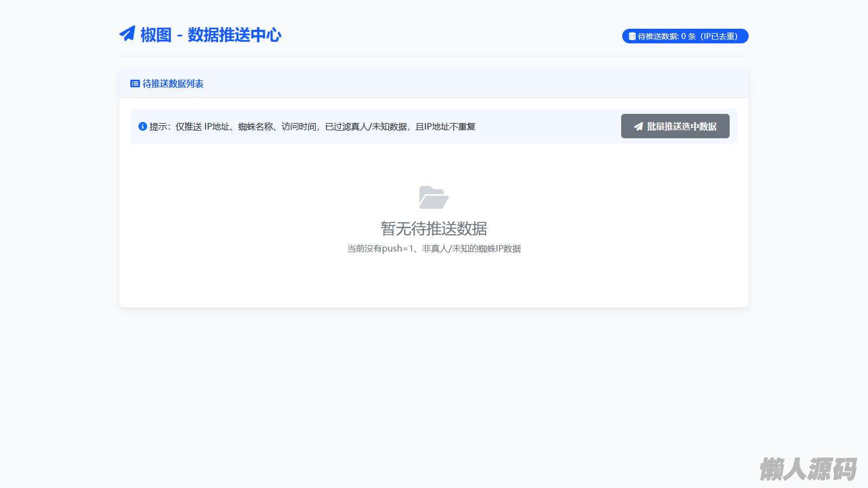
Task: Click the blue info icon before 提示
Action: tap(143, 126)
